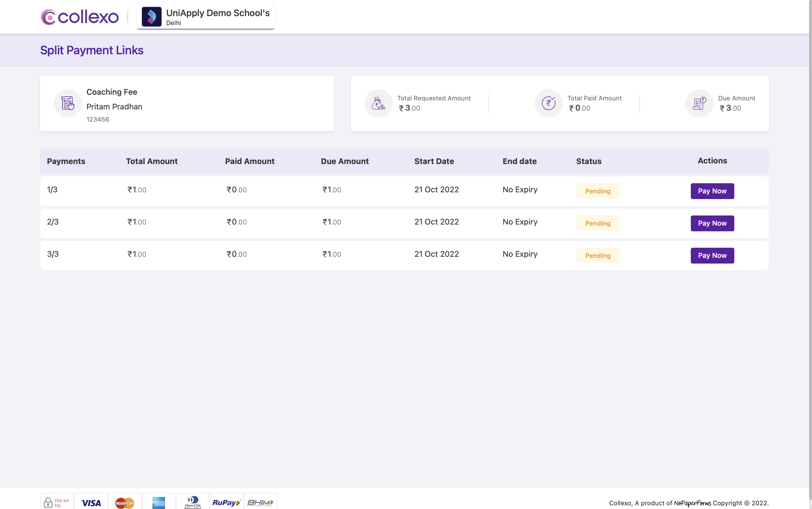This screenshot has height=509, width=812.
Task: Click the Collexo logo
Action: [x=80, y=17]
